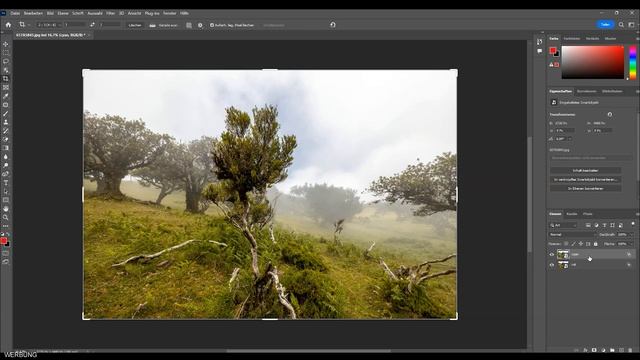Image resolution: width=640 pixels, height=360 pixels.
Task: Create a new adjustment layer
Action: [x=603, y=350]
